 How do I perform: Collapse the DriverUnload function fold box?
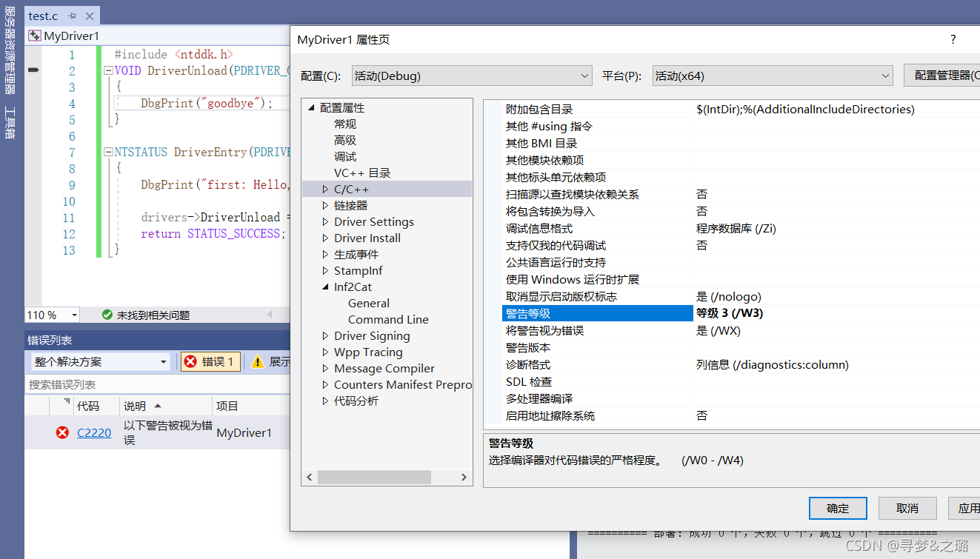pyautogui.click(x=108, y=71)
